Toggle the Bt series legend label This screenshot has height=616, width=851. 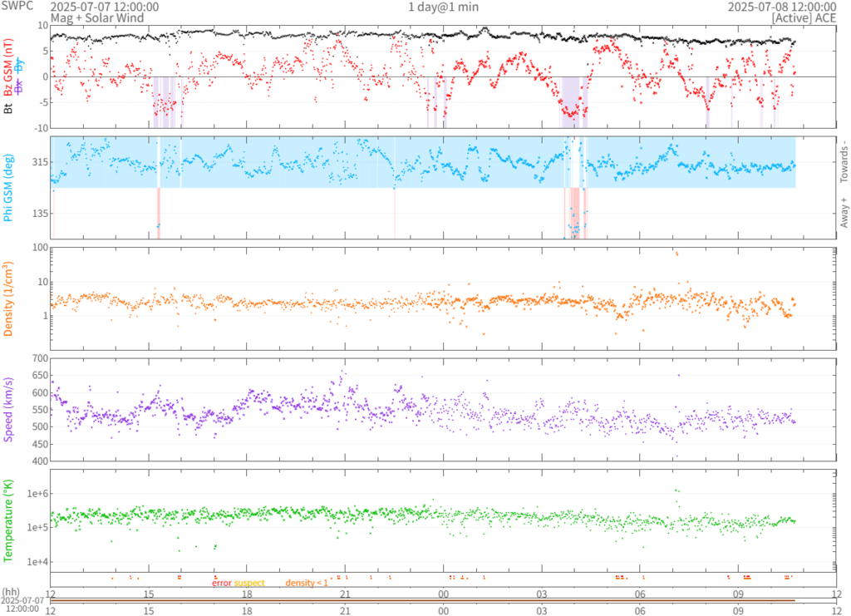[x=10, y=108]
